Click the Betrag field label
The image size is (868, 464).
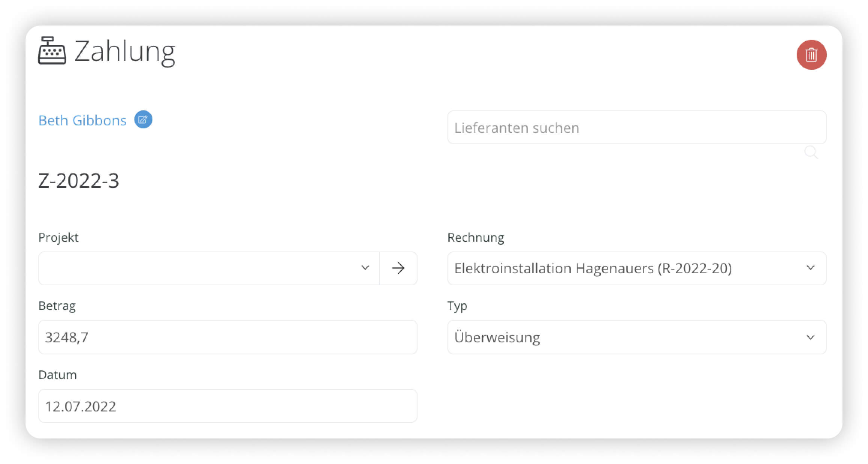pos(57,306)
